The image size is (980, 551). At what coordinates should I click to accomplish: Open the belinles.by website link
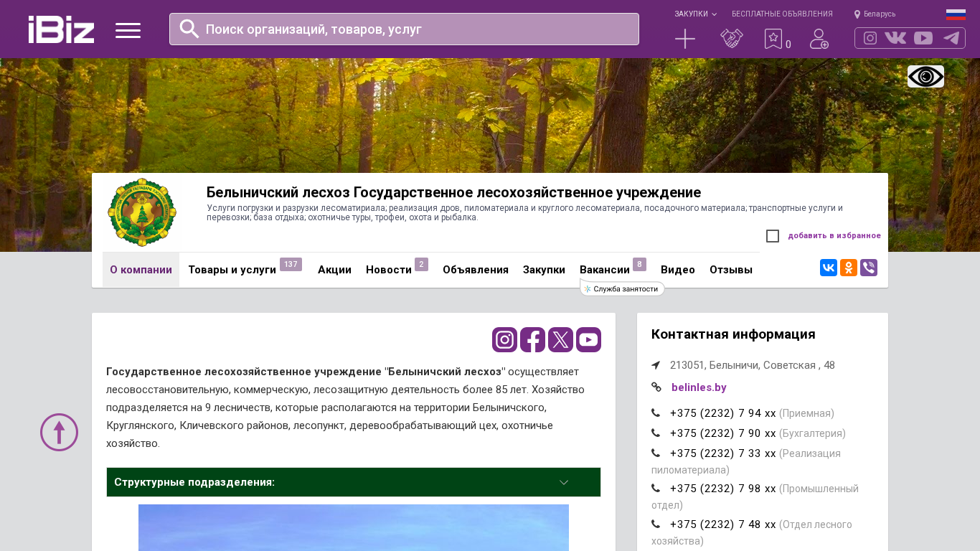[699, 387]
